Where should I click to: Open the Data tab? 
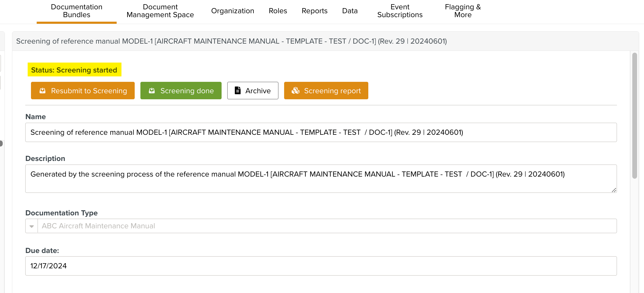[x=350, y=11]
